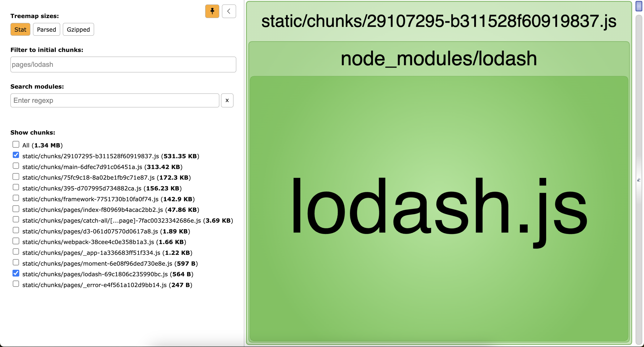Click the static/chunks/29107295 treemap group title

439,21
